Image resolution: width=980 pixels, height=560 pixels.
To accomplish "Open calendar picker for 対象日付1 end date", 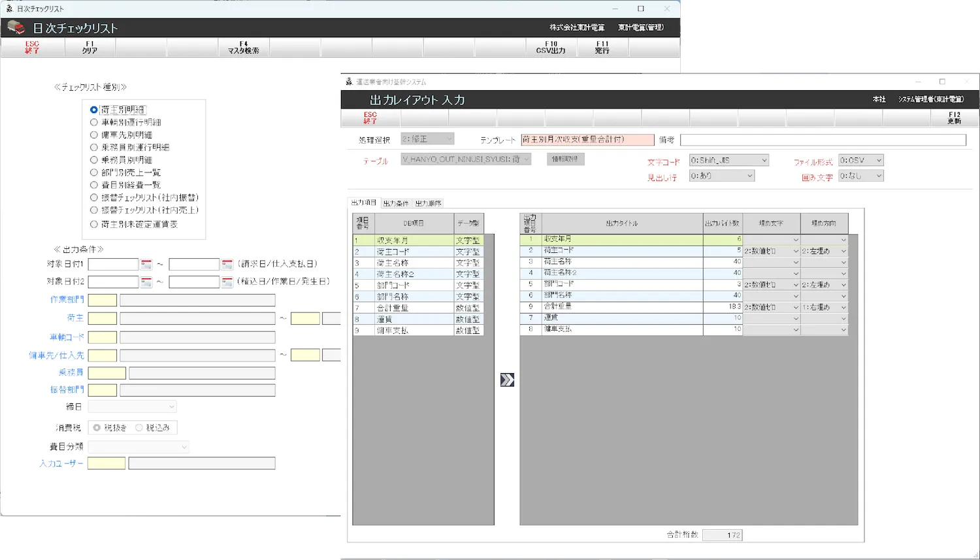I will 227,265.
